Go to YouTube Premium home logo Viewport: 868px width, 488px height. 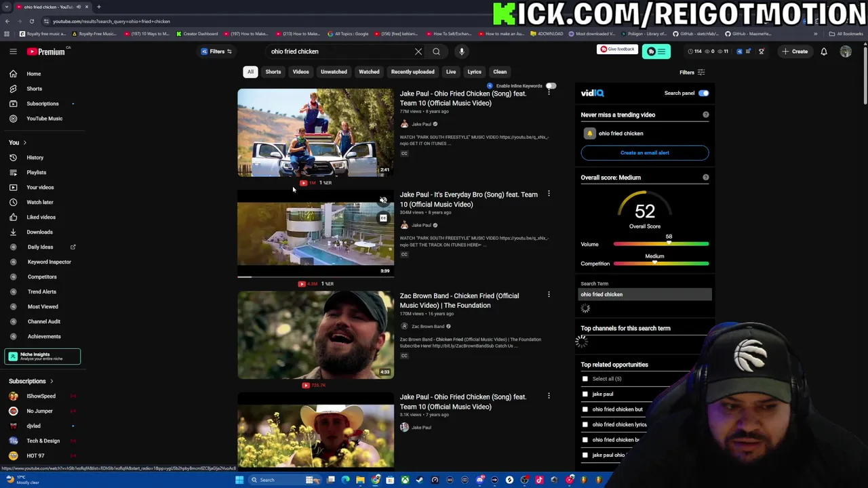tap(46, 52)
